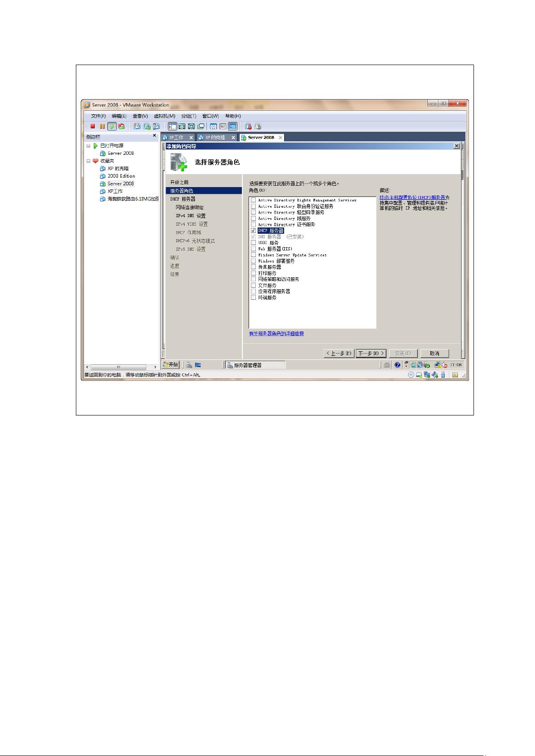Check Active Directory 轻型目录服务 role
Image resolution: width=535 pixels, height=756 pixels.
click(253, 212)
